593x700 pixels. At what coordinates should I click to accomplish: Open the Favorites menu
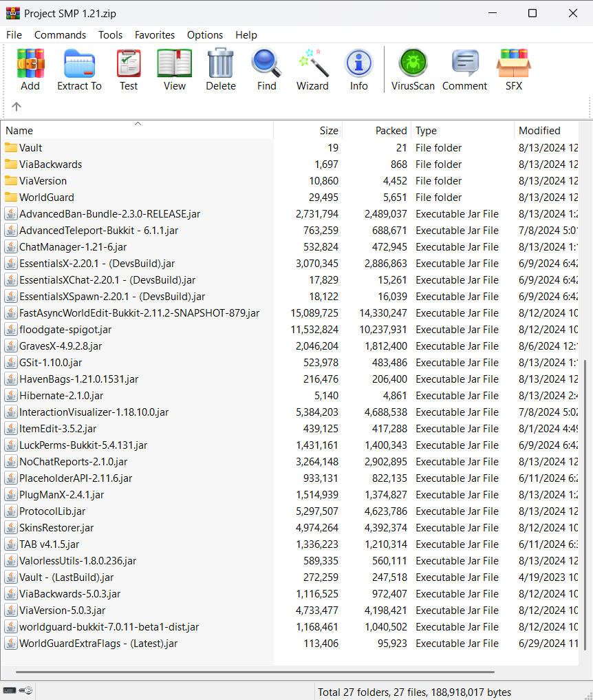pos(155,35)
